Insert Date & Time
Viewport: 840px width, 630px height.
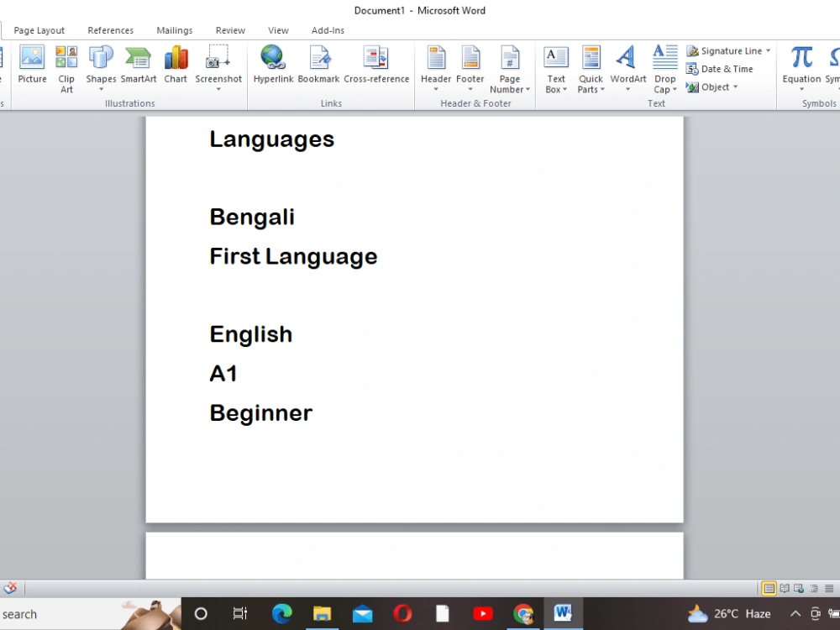720,69
